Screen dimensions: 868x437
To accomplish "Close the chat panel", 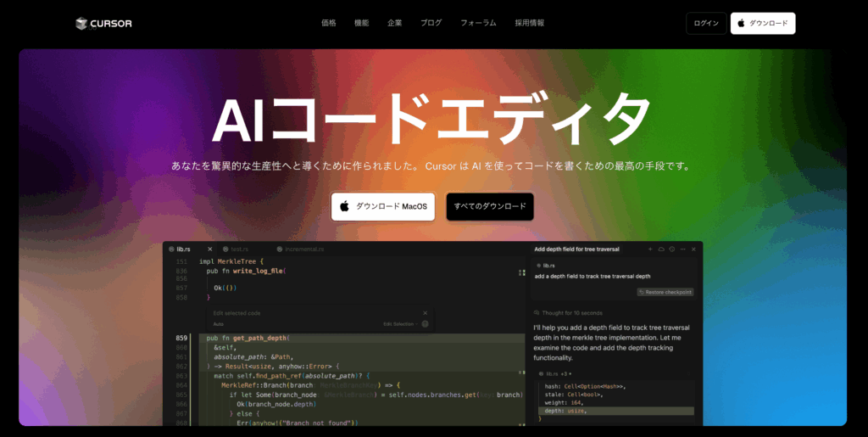I will click(693, 249).
